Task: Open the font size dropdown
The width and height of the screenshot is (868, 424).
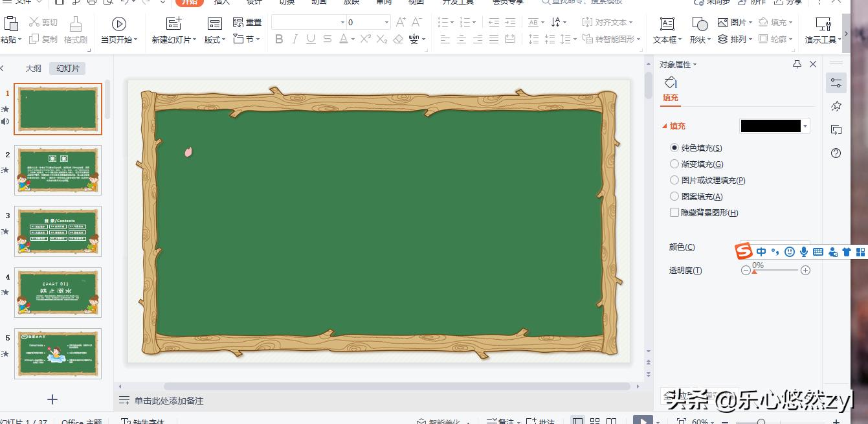Action: point(386,23)
